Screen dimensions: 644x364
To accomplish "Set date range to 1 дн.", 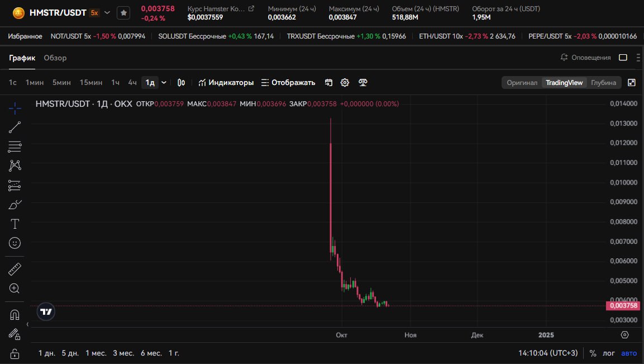I will 47,353.
